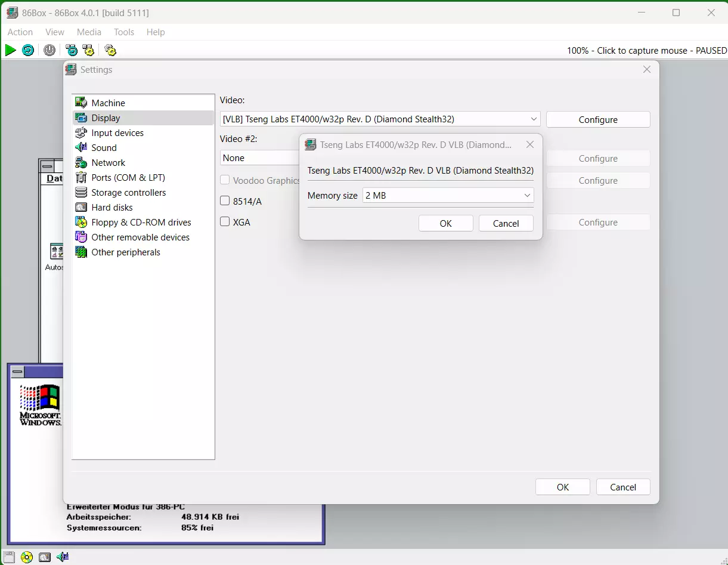Image resolution: width=728 pixels, height=565 pixels.
Task: Open the Storage controllers category
Action: pyautogui.click(x=143, y=192)
